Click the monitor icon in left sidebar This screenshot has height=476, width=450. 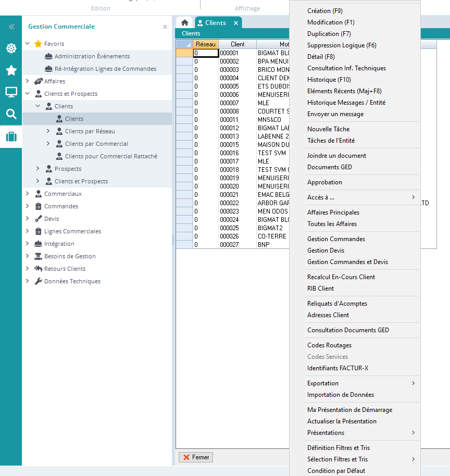(x=11, y=92)
